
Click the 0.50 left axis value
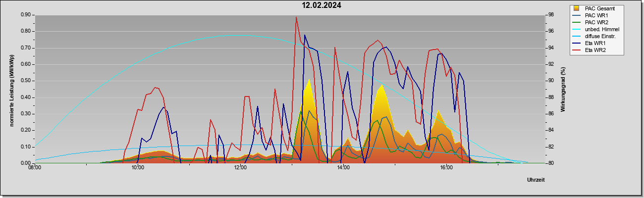click(26, 81)
